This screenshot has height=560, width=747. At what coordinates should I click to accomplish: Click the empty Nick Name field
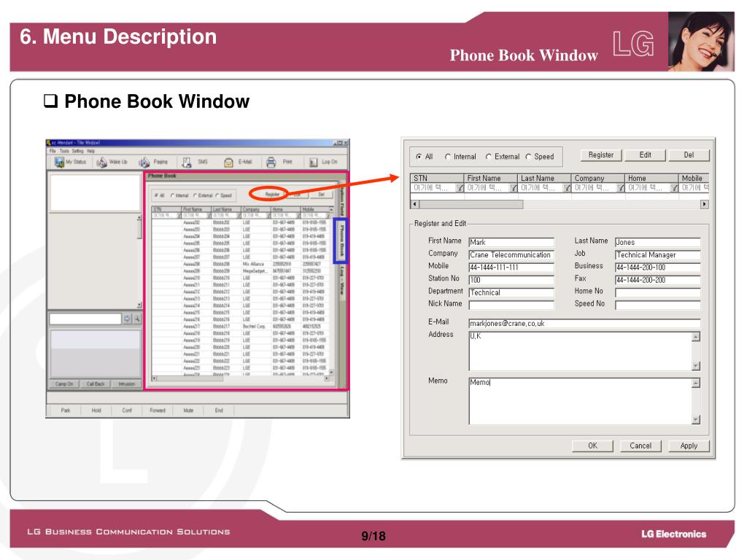tap(511, 305)
